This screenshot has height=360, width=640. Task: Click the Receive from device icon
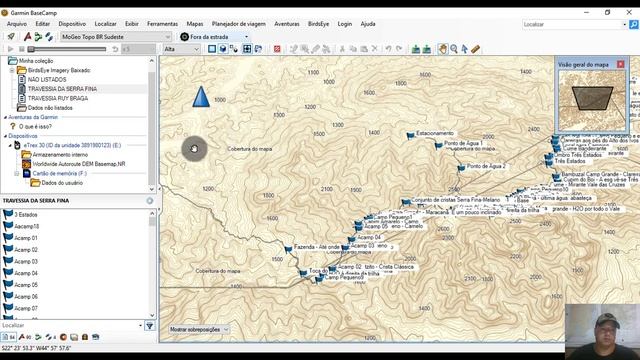click(427, 49)
